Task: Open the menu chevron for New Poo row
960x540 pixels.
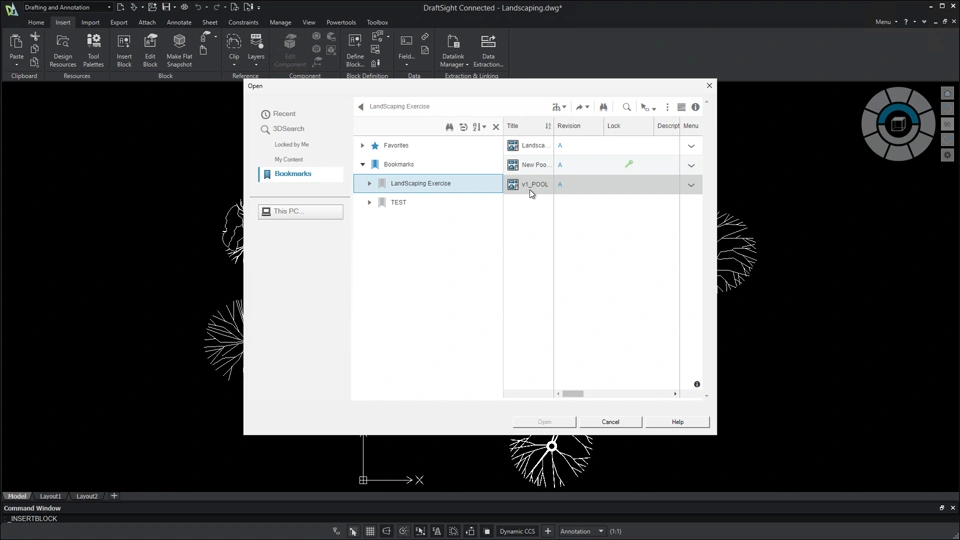Action: pyautogui.click(x=691, y=165)
